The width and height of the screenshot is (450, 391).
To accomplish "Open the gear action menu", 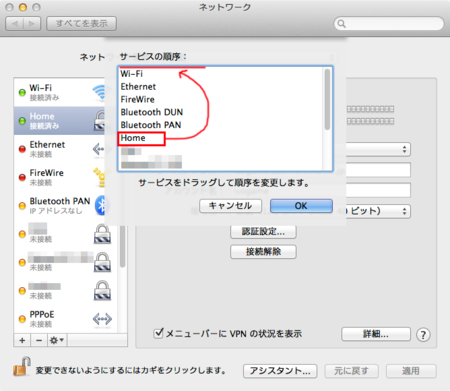I will tap(57, 340).
